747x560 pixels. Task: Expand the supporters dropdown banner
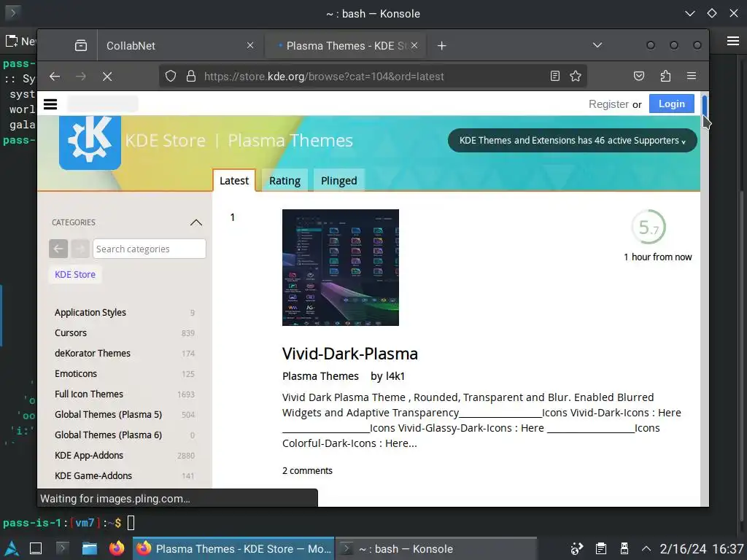click(572, 141)
